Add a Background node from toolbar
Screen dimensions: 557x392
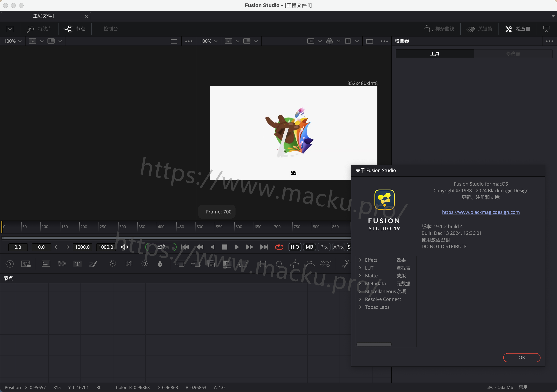click(x=46, y=264)
